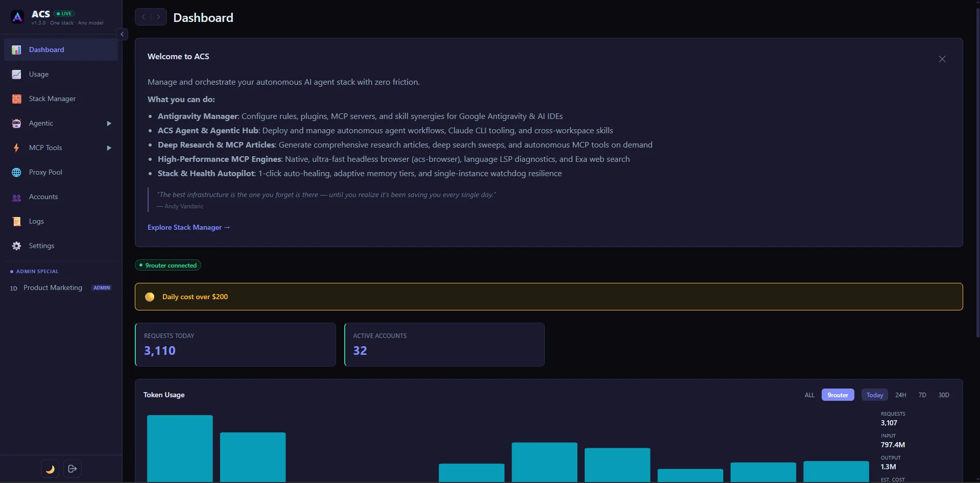Click the Logs scroll icon
Screen dimensions: 980x483
16,222
